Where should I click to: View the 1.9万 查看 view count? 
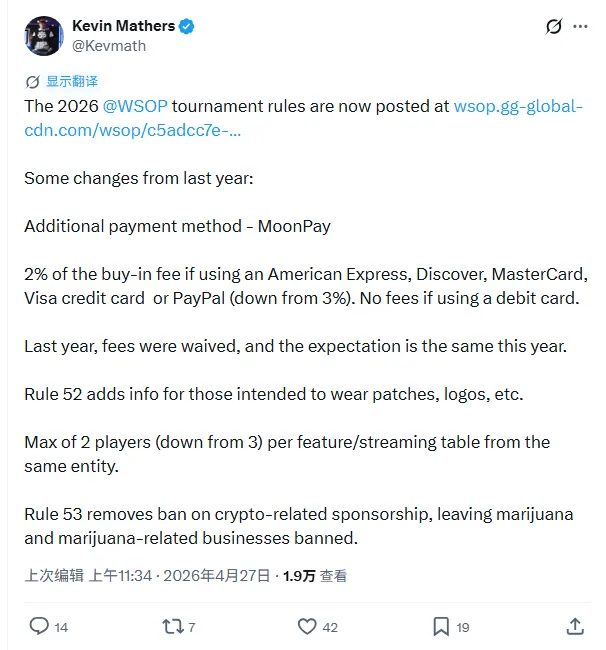(314, 575)
